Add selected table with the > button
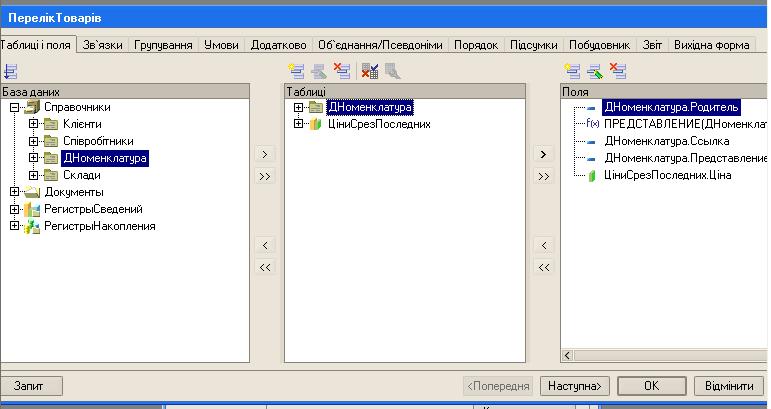The image size is (771, 409). tap(265, 154)
